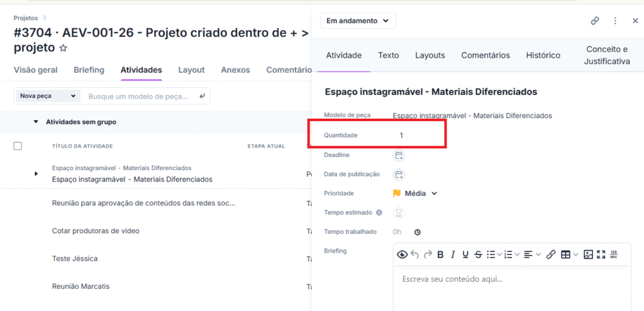Image resolution: width=644 pixels, height=311 pixels.
Task: Toggle strikethrough formatting in editor
Action: (478, 254)
